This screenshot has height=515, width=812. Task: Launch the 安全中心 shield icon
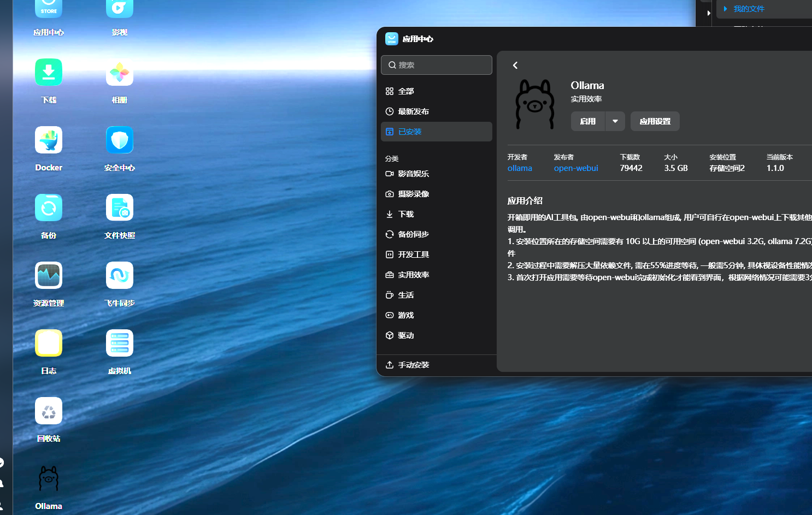pos(120,140)
